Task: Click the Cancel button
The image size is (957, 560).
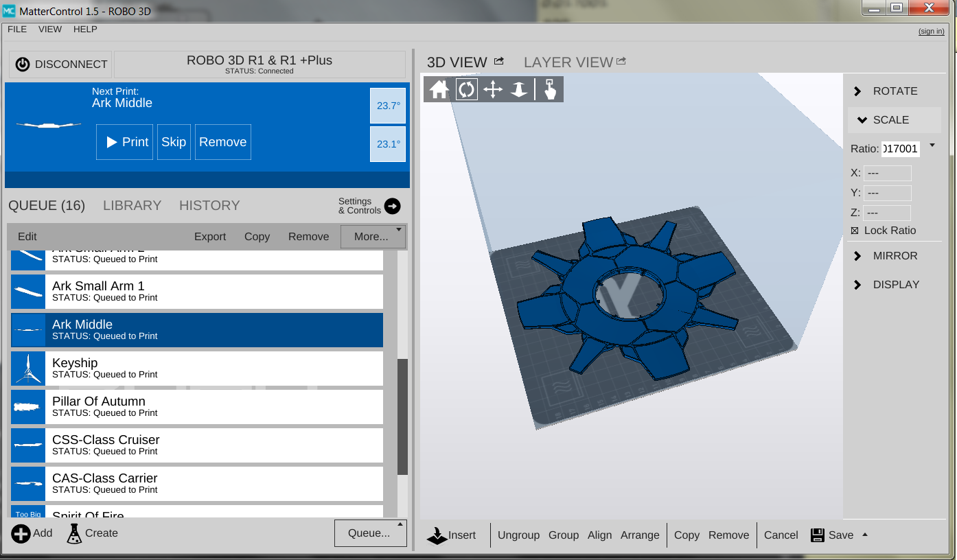Action: pos(781,535)
